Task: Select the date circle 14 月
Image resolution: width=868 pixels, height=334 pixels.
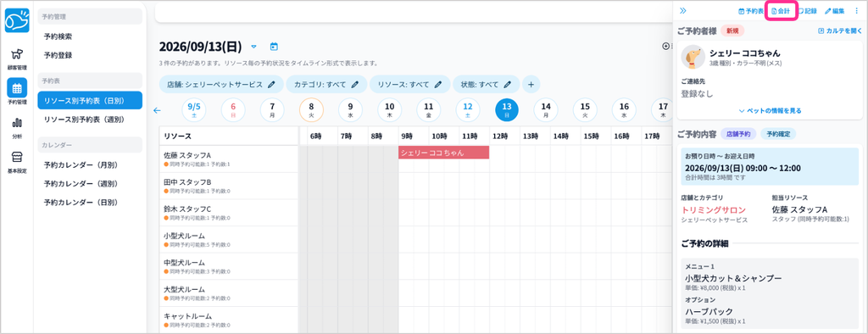Action: [x=546, y=109]
